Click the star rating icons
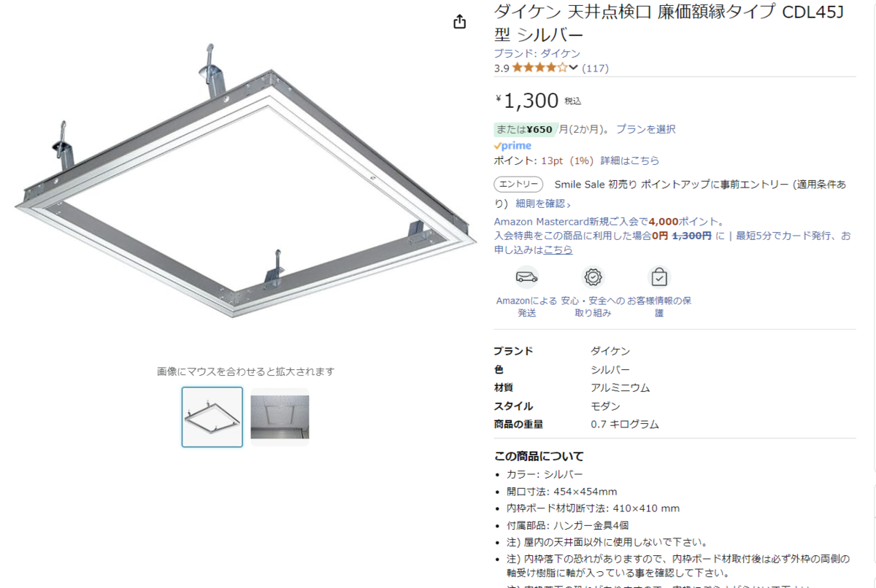The height and width of the screenshot is (588, 876). pos(539,68)
